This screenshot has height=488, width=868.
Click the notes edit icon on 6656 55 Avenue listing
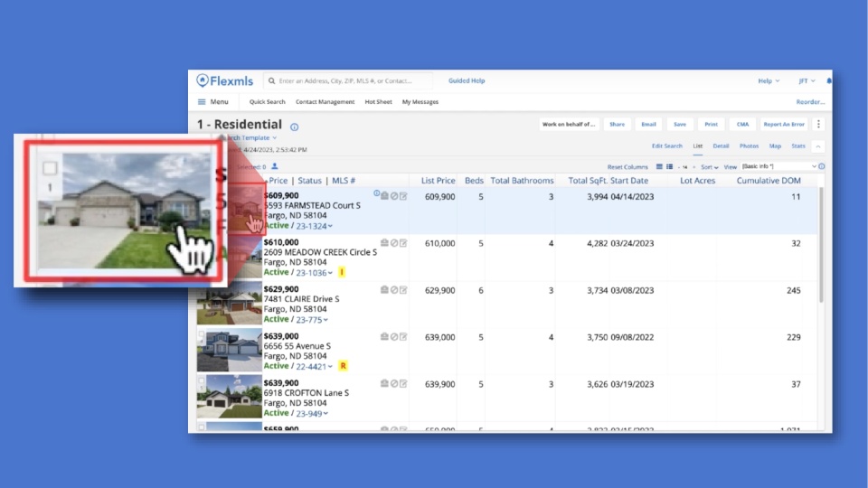pyautogui.click(x=403, y=336)
